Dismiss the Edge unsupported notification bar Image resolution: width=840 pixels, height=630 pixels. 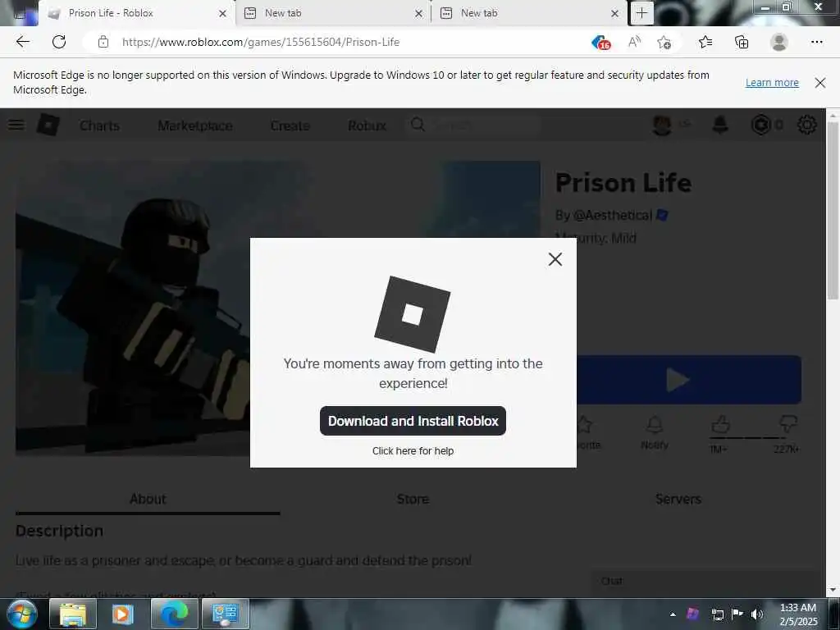[x=819, y=83]
